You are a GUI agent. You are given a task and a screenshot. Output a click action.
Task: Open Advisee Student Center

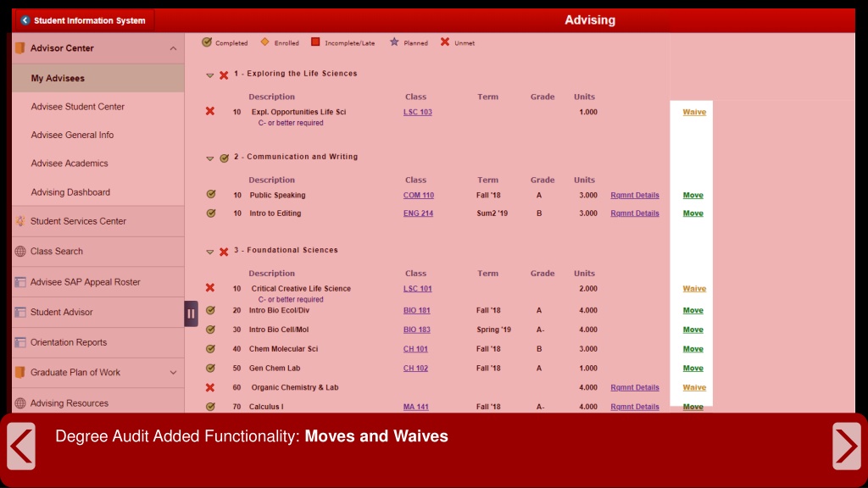tap(77, 107)
